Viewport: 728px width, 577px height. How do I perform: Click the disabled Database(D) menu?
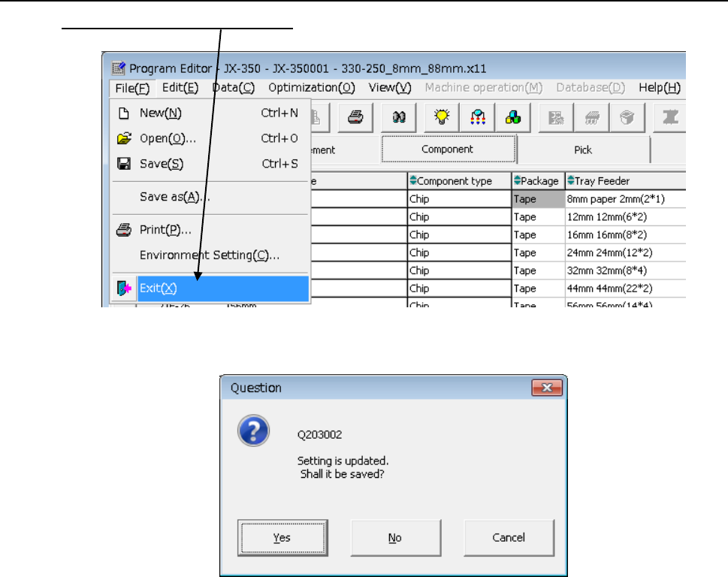tap(591, 88)
